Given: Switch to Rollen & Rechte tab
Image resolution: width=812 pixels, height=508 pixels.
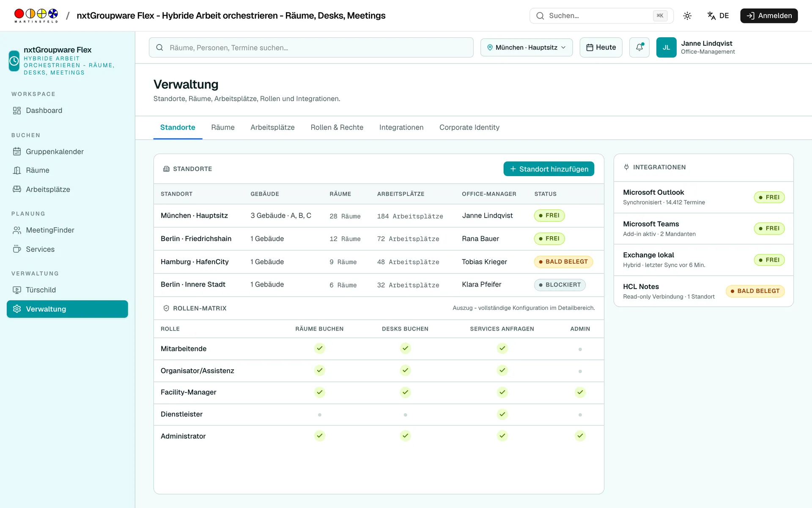Looking at the screenshot, I should [x=337, y=127].
